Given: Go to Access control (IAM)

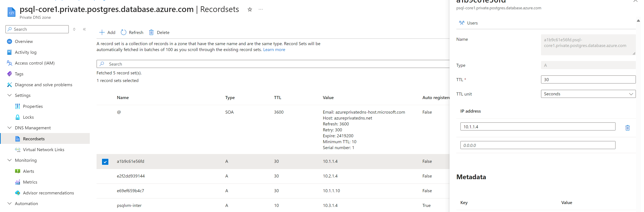Looking at the screenshot, I should 35,63.
